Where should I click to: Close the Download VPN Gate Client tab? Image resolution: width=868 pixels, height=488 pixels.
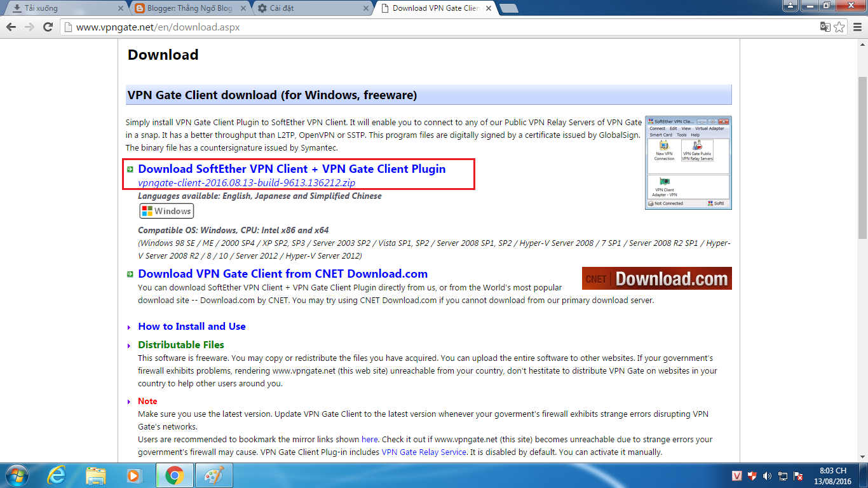(x=488, y=8)
